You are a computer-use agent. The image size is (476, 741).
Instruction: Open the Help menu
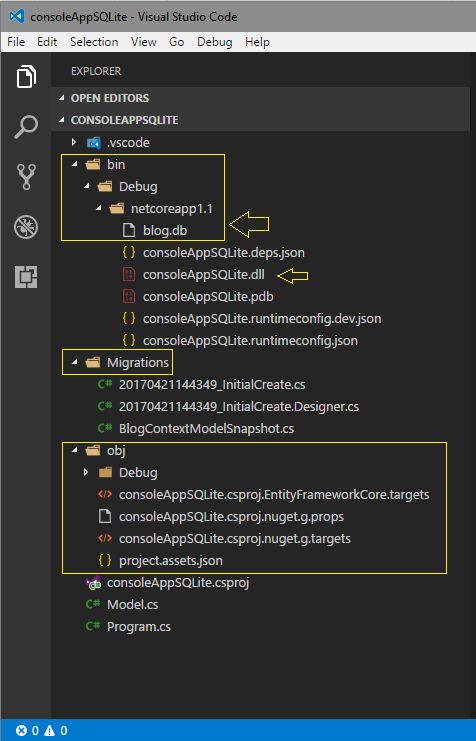click(x=257, y=42)
